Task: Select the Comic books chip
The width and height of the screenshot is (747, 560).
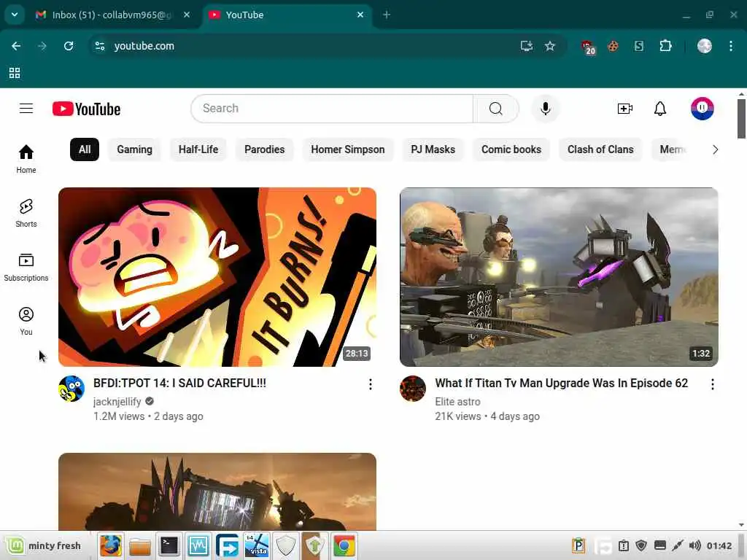Action: [511, 149]
